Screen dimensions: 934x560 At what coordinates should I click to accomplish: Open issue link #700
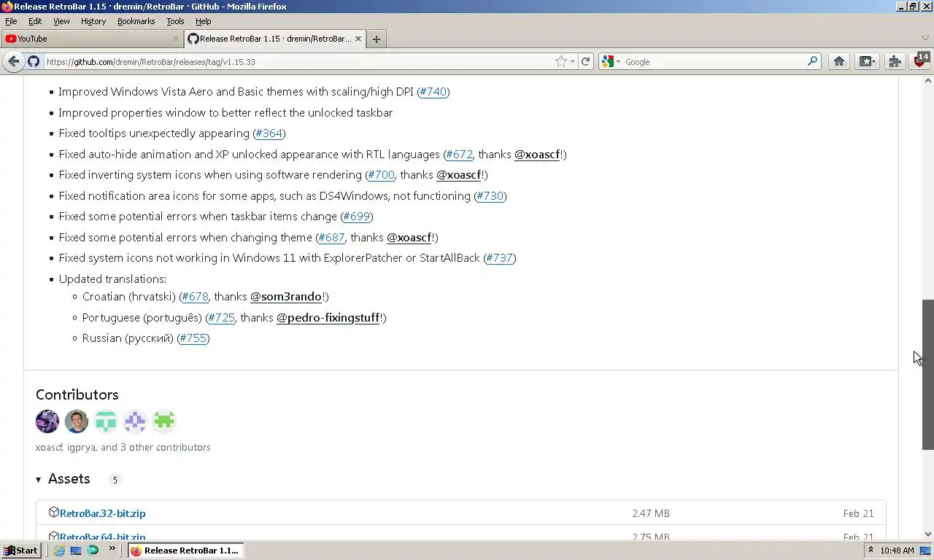pos(381,175)
